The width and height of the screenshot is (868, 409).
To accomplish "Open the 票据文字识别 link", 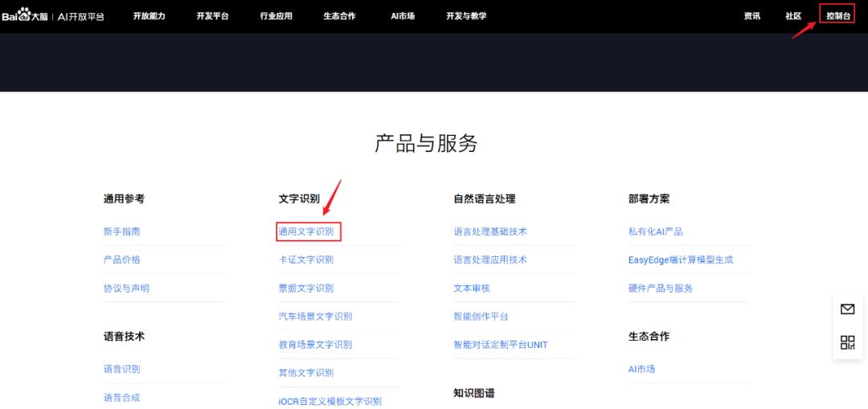I will [306, 288].
